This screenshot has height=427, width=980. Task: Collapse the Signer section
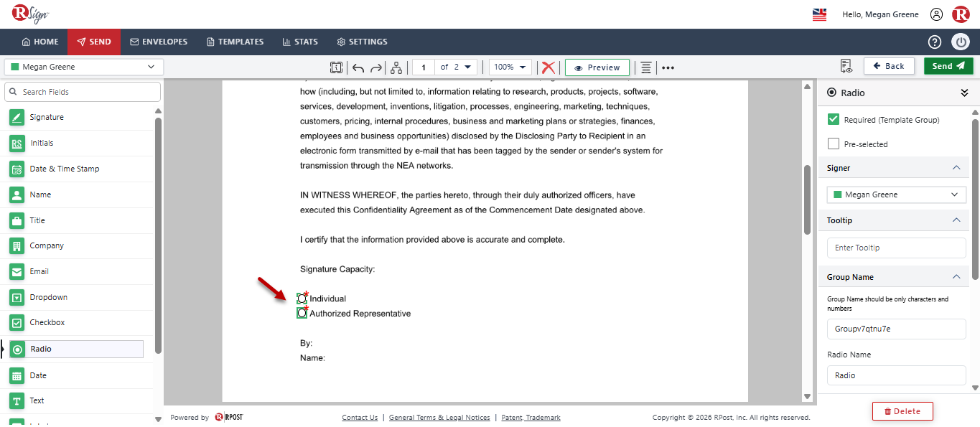(956, 168)
